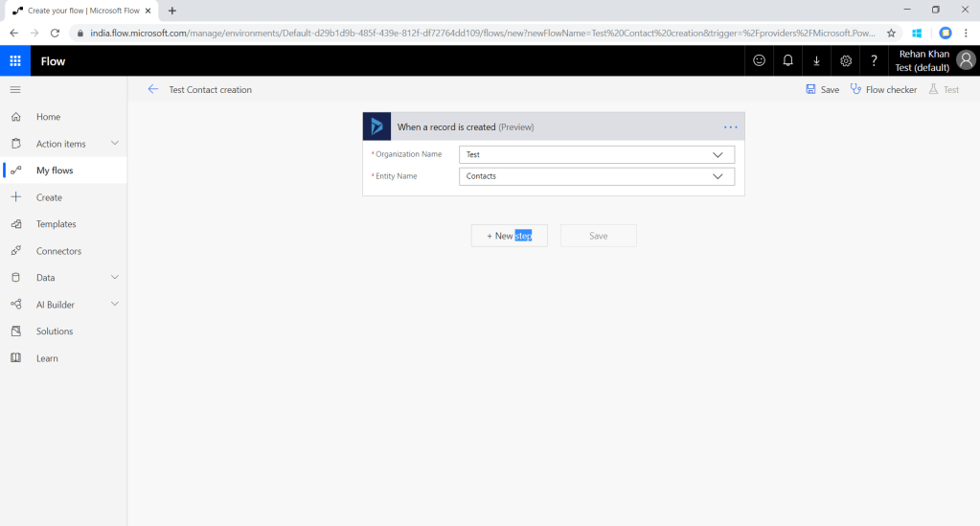Click the back arrow beside flow name
This screenshot has height=526, width=980.
click(x=153, y=89)
